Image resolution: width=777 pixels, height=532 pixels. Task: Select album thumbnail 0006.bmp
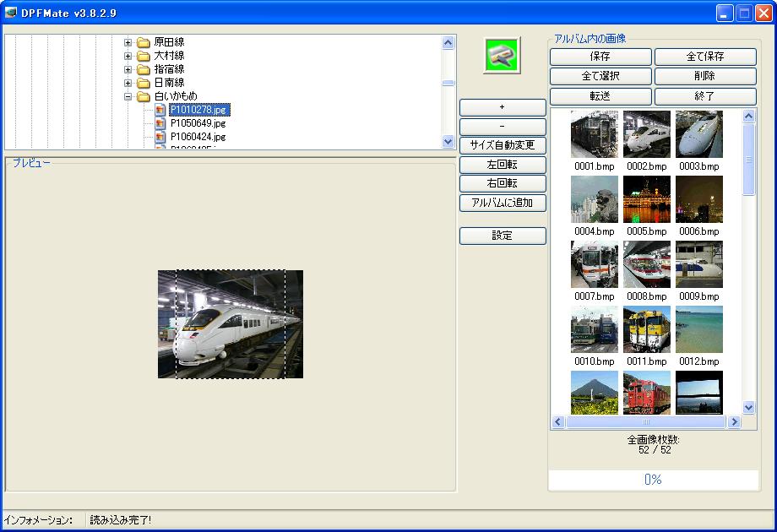click(699, 199)
